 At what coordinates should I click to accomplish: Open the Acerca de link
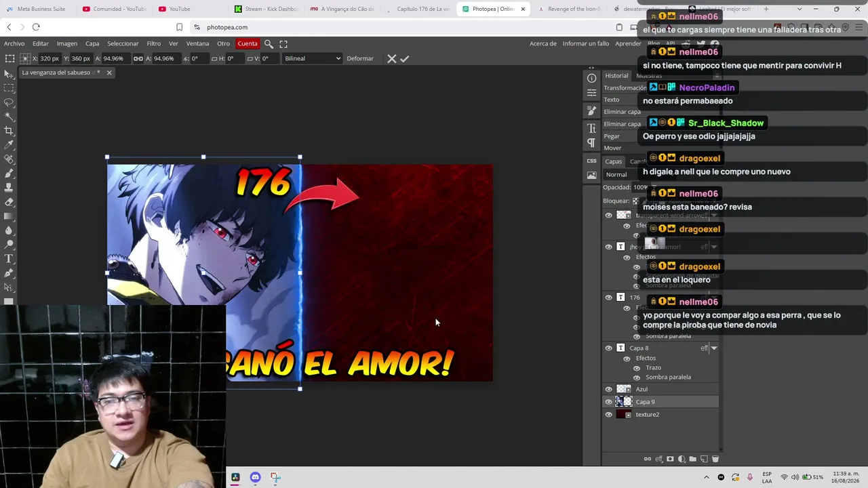coord(543,43)
